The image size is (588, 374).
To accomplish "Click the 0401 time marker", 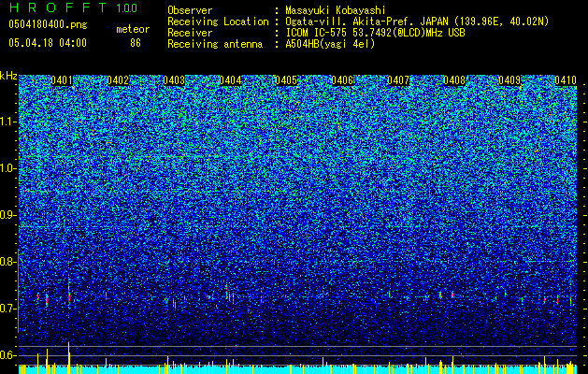I will 62,80.
